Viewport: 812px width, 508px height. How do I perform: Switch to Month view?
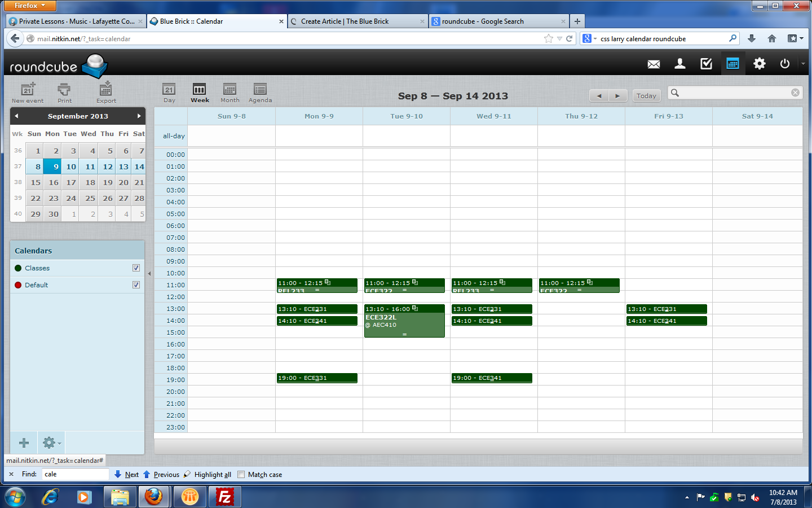[x=230, y=92]
